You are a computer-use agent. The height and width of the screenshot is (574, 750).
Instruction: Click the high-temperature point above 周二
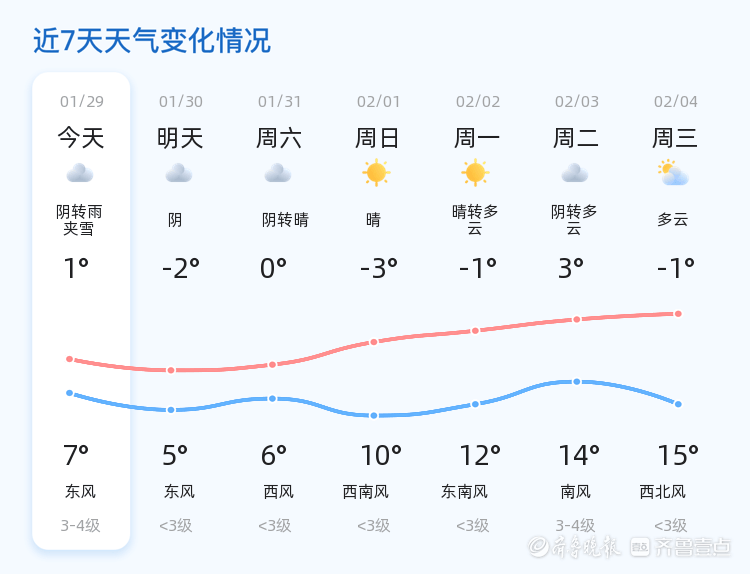[x=577, y=319]
